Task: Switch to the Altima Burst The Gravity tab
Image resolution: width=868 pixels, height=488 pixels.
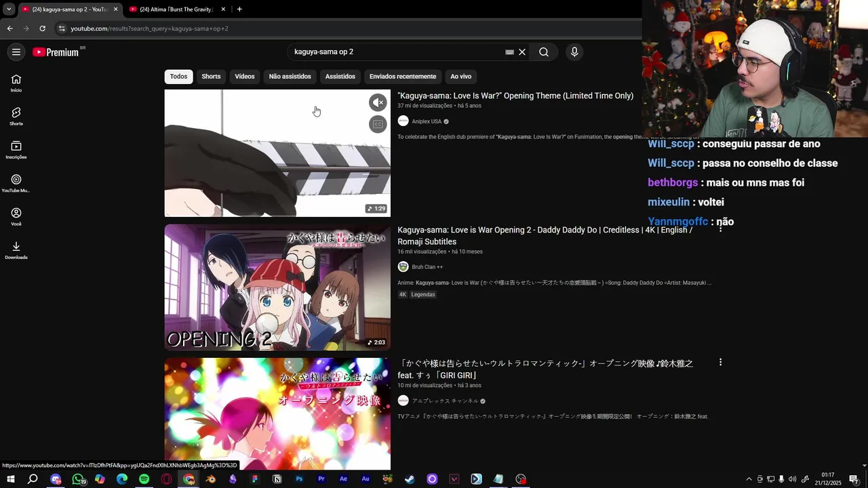Action: tap(176, 9)
